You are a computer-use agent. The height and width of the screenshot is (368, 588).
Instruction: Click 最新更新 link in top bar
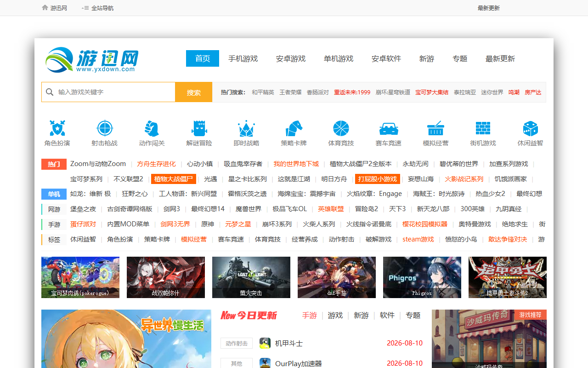pyautogui.click(x=489, y=8)
